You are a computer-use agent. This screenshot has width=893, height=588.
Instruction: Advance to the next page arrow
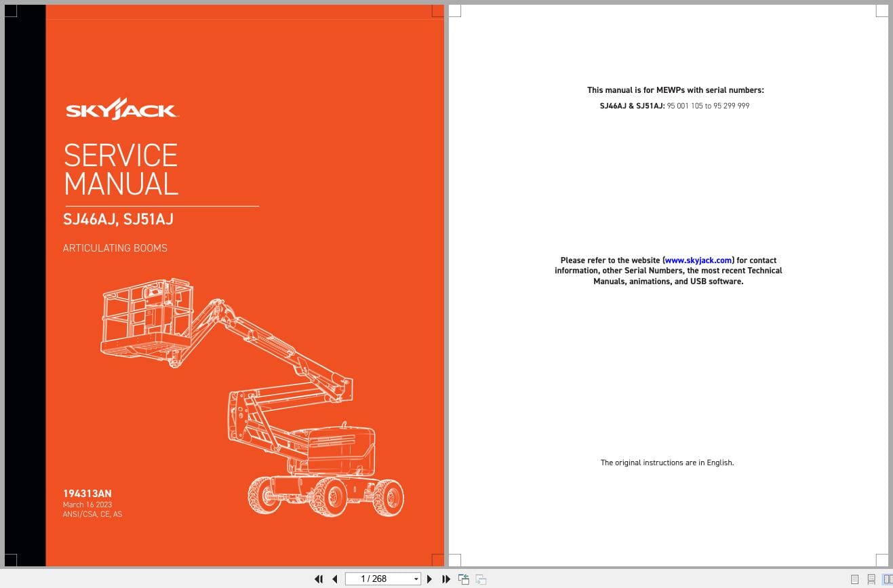[x=430, y=579]
